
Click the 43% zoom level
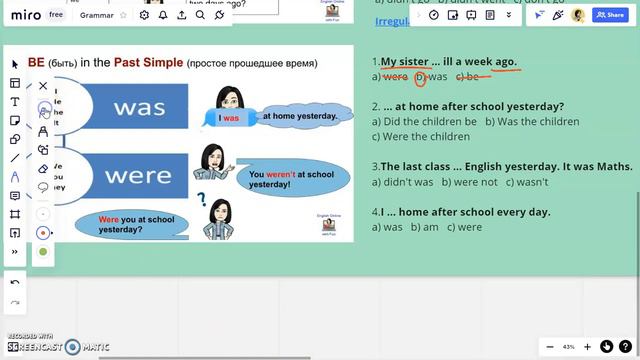pos(569,347)
